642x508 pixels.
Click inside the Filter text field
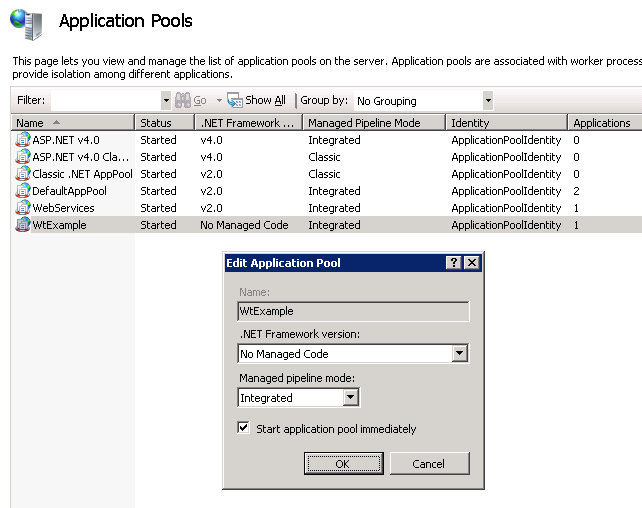click(x=105, y=101)
